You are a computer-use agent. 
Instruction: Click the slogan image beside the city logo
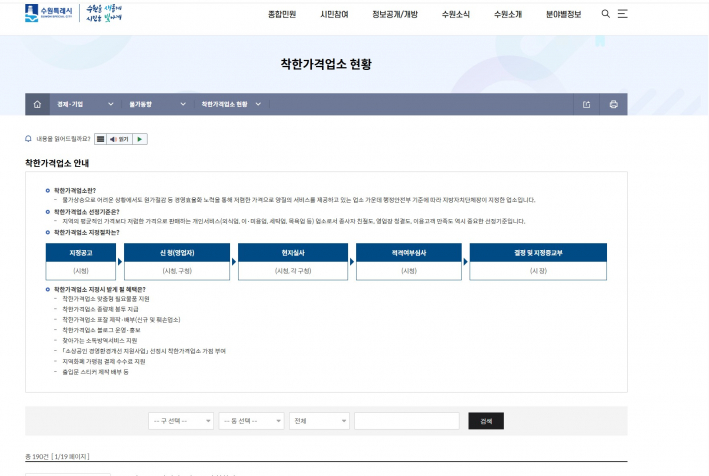click(104, 13)
